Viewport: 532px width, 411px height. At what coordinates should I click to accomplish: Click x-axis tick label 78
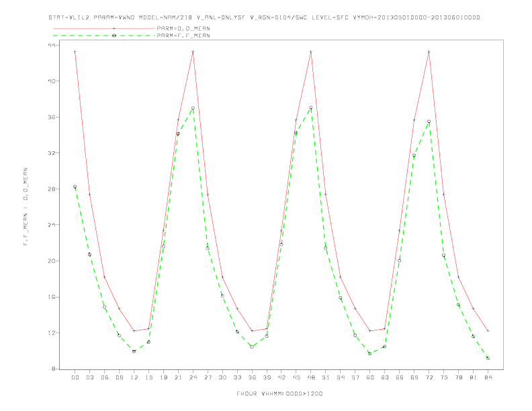(458, 377)
